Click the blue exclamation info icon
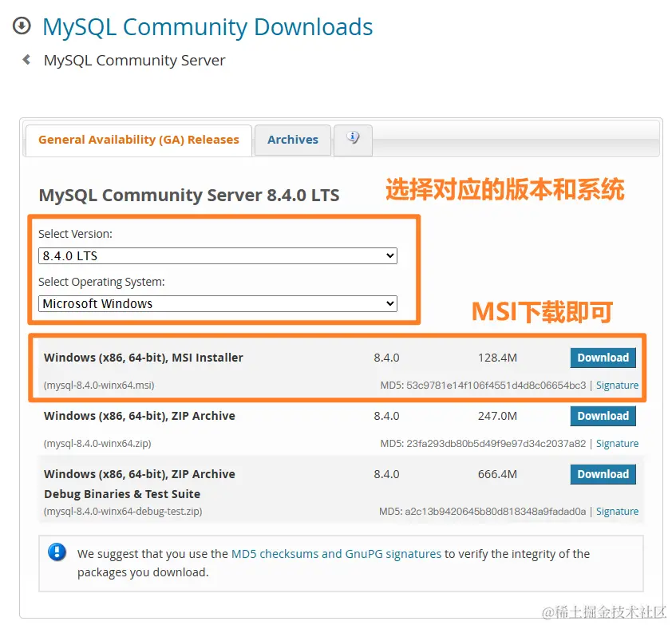672x625 pixels. pos(57,552)
